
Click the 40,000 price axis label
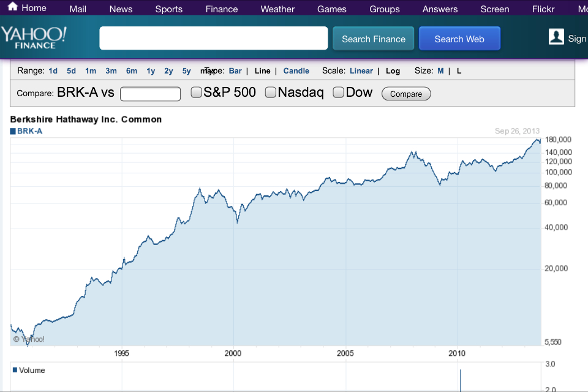pos(556,227)
